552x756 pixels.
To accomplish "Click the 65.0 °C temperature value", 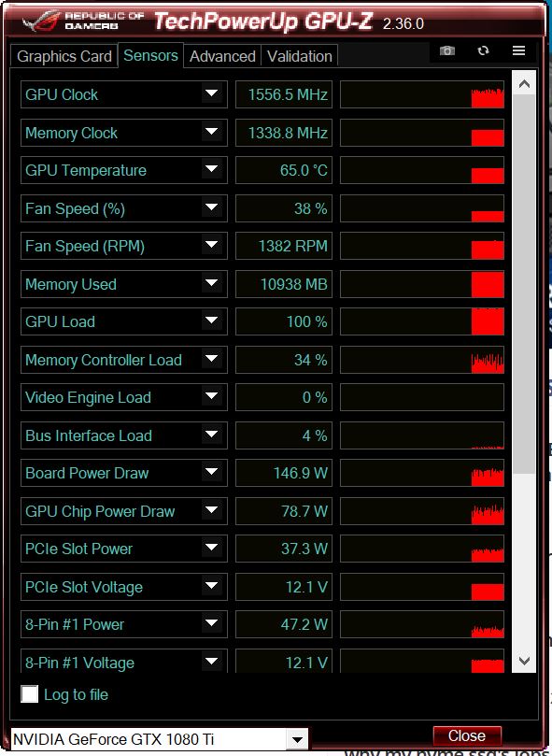I will coord(284,170).
